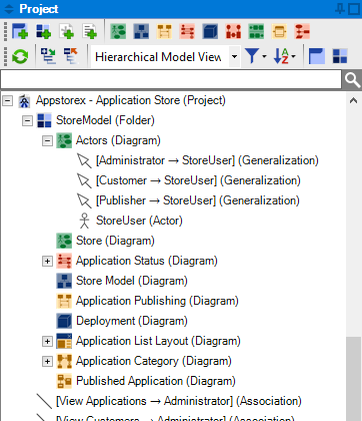Image resolution: width=362 pixels, height=421 pixels.
Task: Select the Published Application diagram
Action: tap(156, 381)
